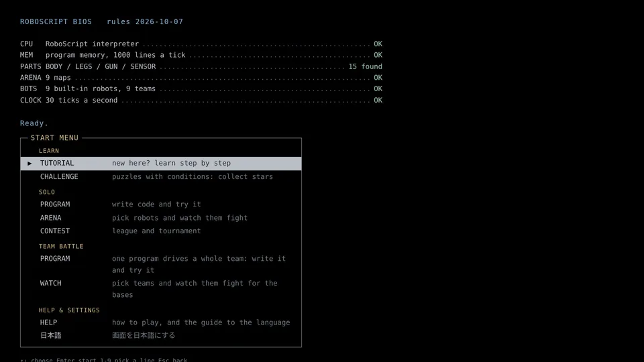Click the MEM program memory line
The height and width of the screenshot is (362, 644).
tap(201, 55)
